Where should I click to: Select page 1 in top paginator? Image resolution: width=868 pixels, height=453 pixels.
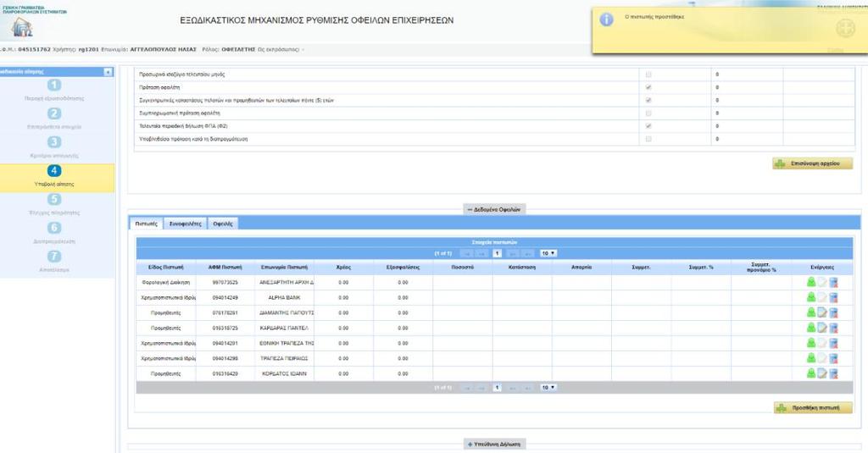point(497,253)
